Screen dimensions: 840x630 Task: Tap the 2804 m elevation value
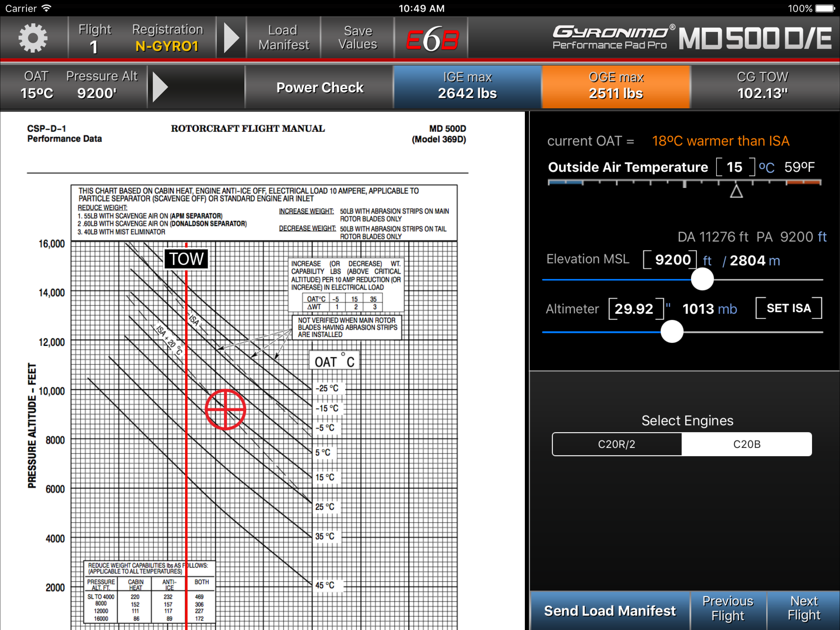(x=755, y=261)
